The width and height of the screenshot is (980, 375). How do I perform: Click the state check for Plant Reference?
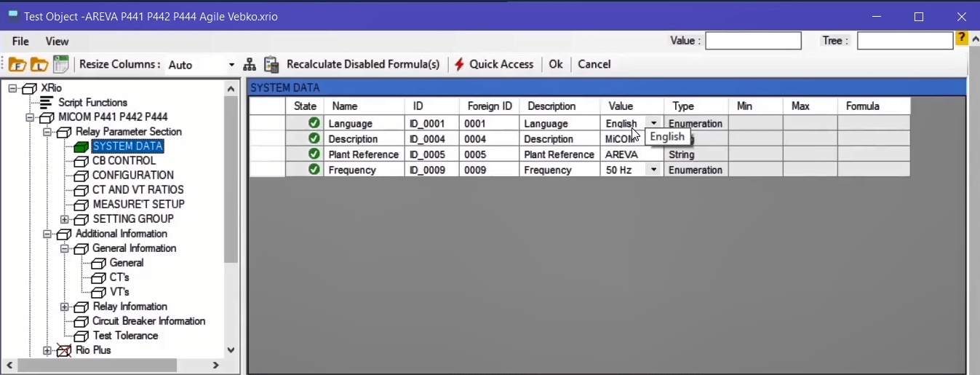pos(314,154)
